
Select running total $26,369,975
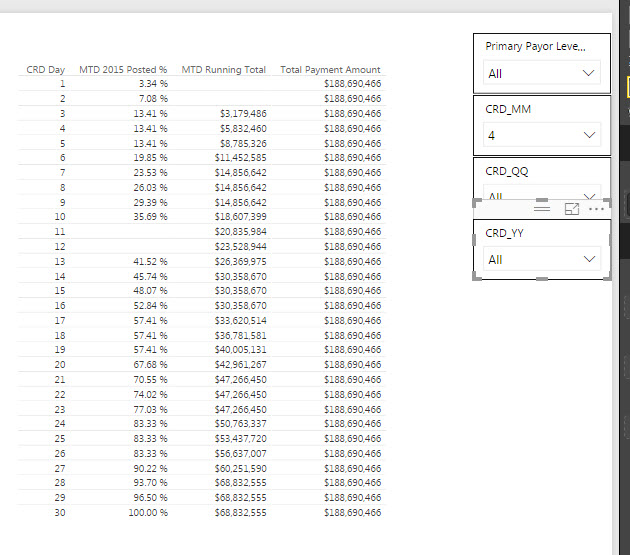pyautogui.click(x=240, y=262)
